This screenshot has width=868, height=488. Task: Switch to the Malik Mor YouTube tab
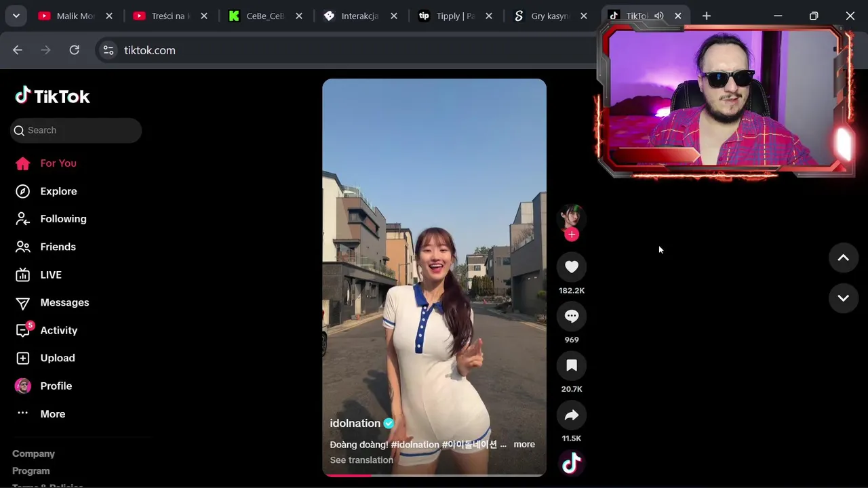(75, 16)
